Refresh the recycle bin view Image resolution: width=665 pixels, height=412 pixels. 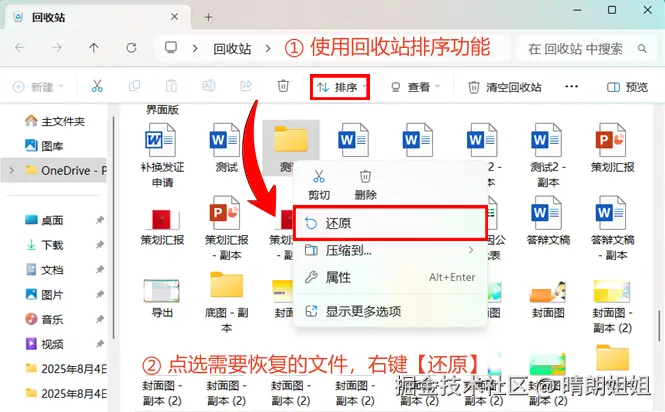pyautogui.click(x=131, y=48)
